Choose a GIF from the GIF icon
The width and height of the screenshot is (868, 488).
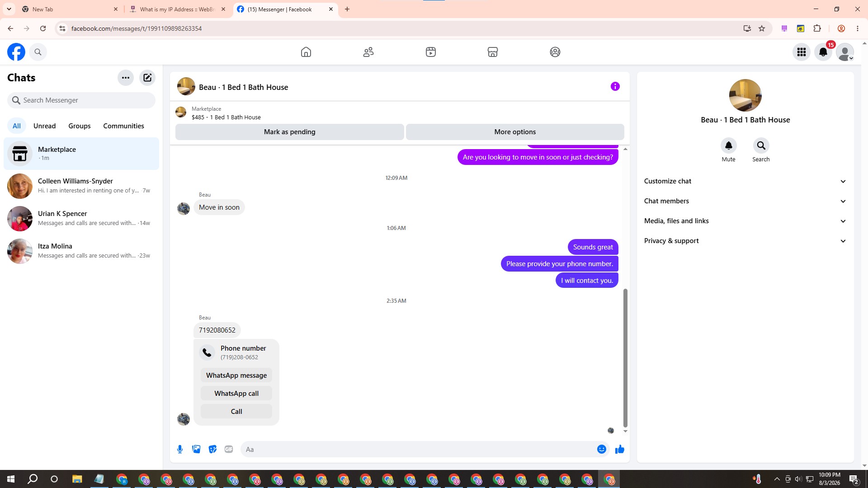pyautogui.click(x=229, y=449)
